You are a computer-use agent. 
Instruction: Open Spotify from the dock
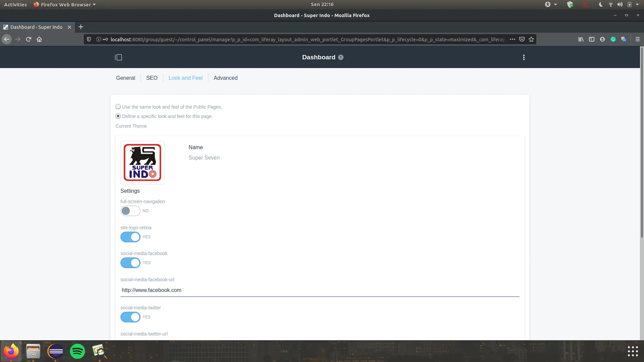77,351
